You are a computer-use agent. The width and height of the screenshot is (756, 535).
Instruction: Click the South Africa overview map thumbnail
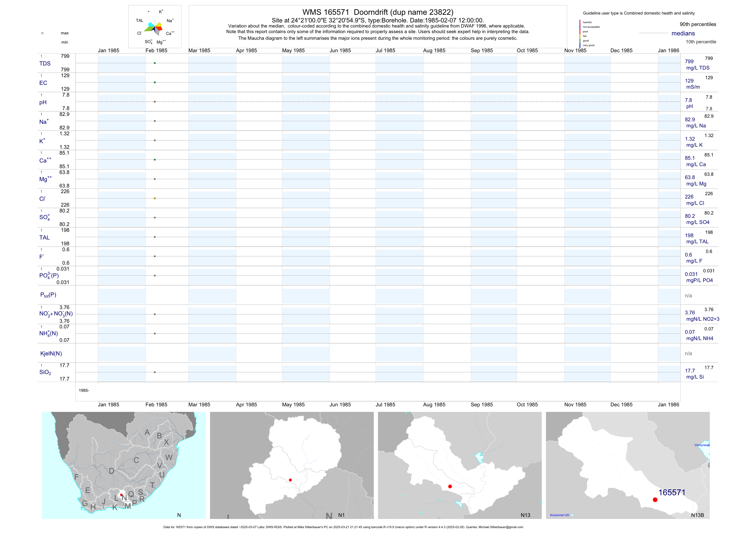coord(124,465)
